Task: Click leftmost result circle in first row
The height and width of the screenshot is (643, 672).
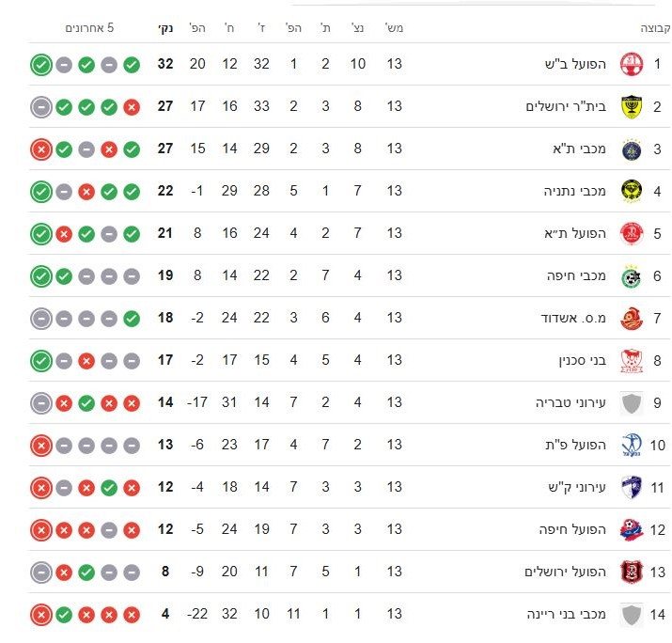Action: [x=40, y=65]
